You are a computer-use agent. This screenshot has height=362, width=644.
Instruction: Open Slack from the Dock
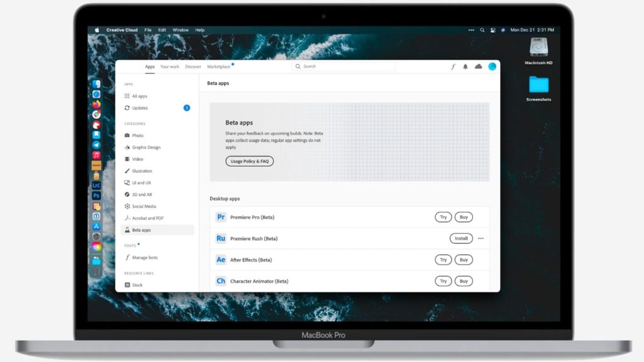tap(96, 114)
